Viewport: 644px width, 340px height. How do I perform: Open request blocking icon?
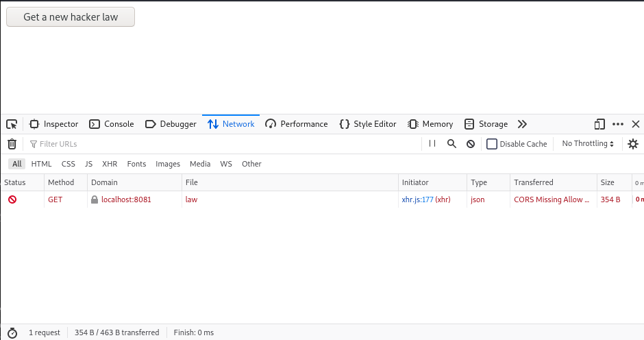(471, 144)
